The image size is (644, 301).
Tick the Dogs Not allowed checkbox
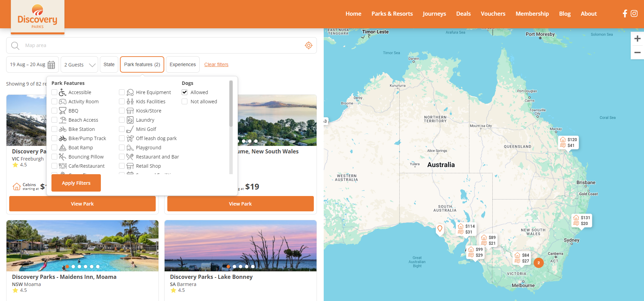(185, 102)
